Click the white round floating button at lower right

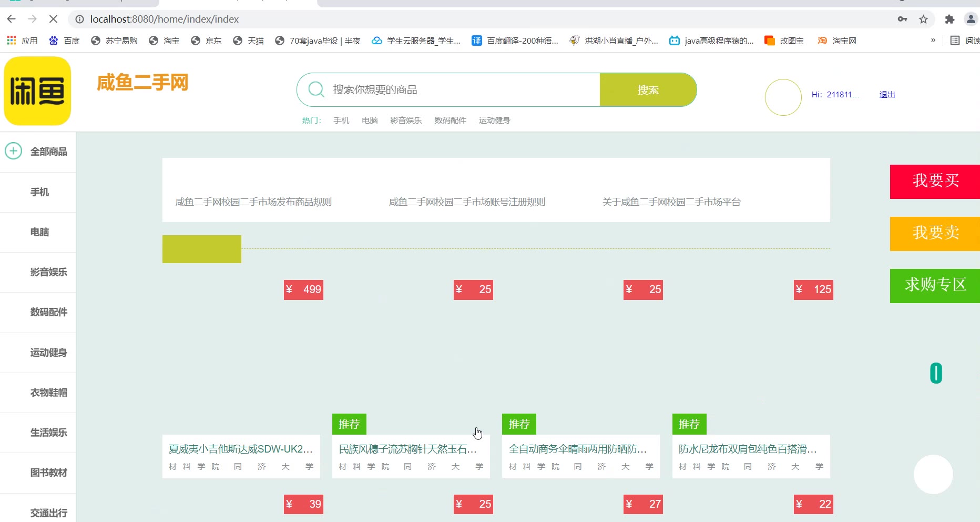[933, 474]
